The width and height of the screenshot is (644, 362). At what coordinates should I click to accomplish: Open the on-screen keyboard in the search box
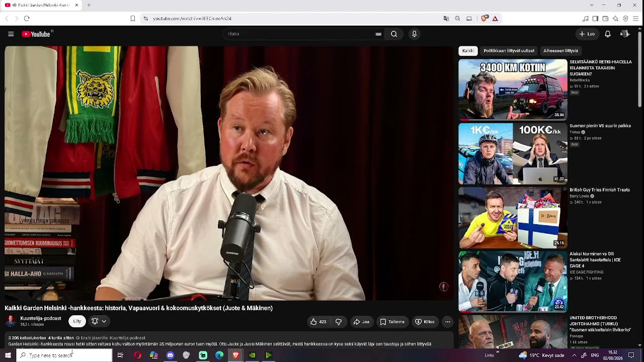(378, 34)
